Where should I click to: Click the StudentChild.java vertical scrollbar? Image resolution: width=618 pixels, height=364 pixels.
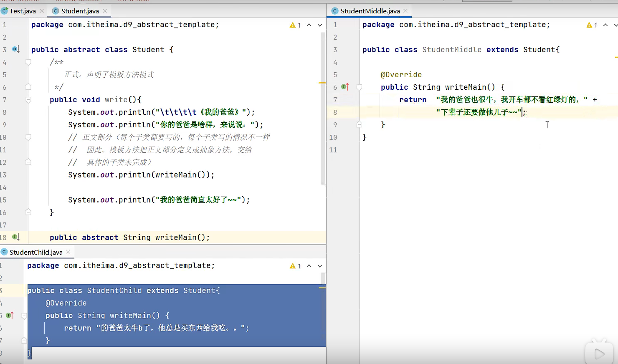[323, 278]
